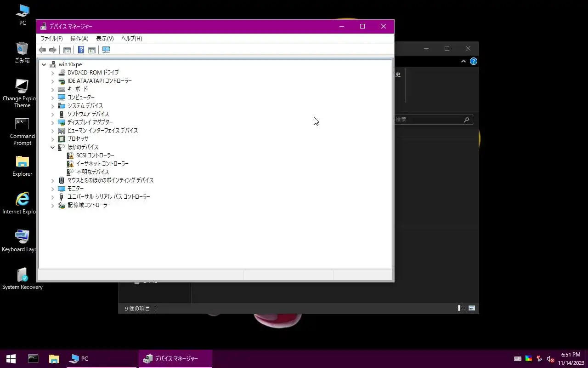
Task: Click the keyboard category icon
Action: pos(62,89)
